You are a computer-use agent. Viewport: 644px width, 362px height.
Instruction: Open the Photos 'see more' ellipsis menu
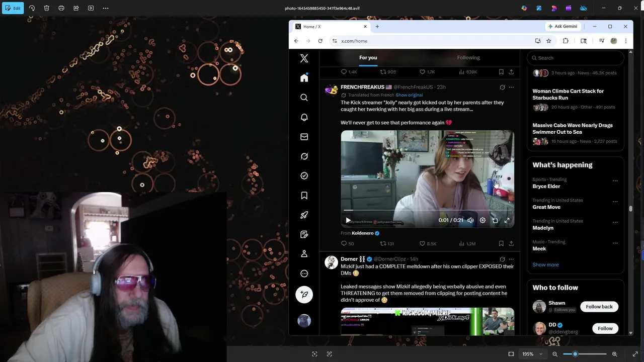[106, 8]
